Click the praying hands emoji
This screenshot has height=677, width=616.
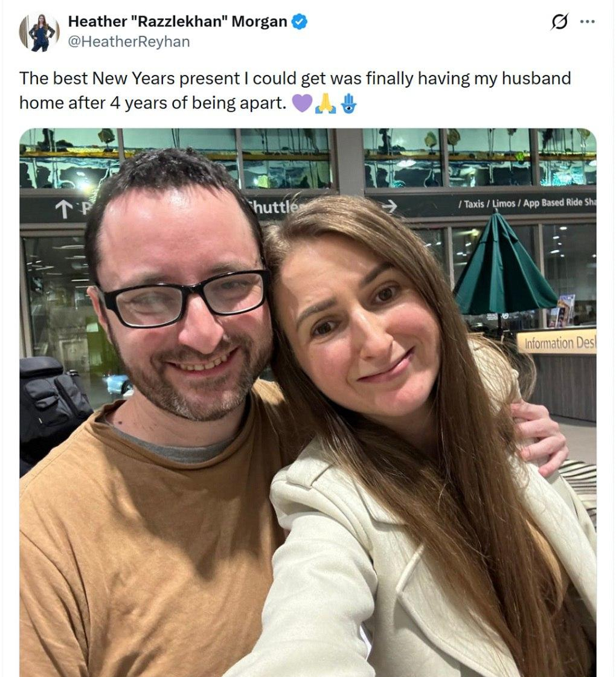click(326, 103)
